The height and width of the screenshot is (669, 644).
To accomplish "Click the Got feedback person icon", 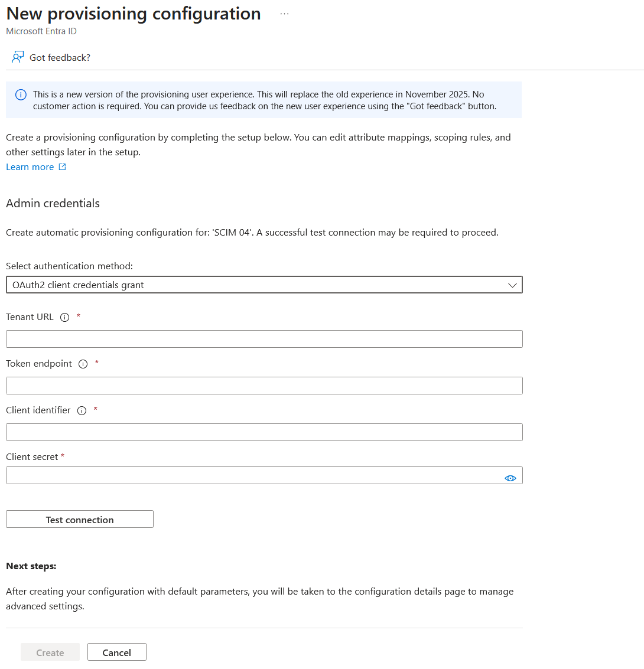I will point(18,57).
